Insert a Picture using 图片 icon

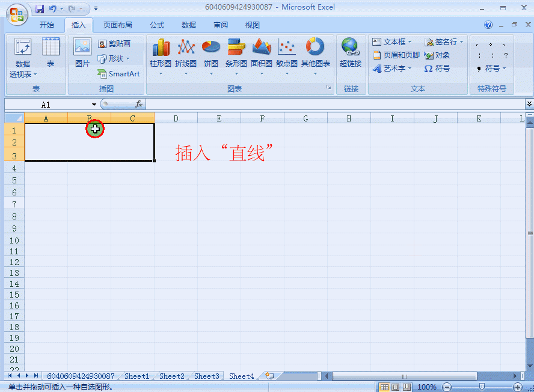tap(82, 51)
